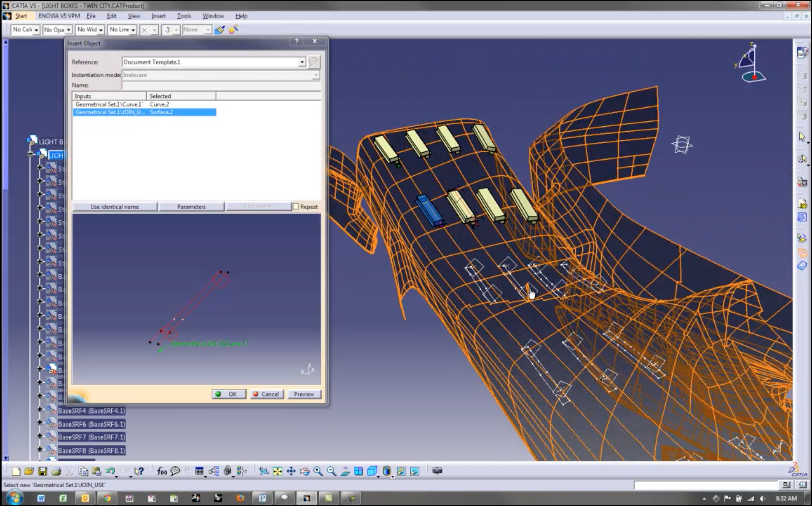Click the Windows Start button
Screen dimensions: 812x506
click(15, 498)
